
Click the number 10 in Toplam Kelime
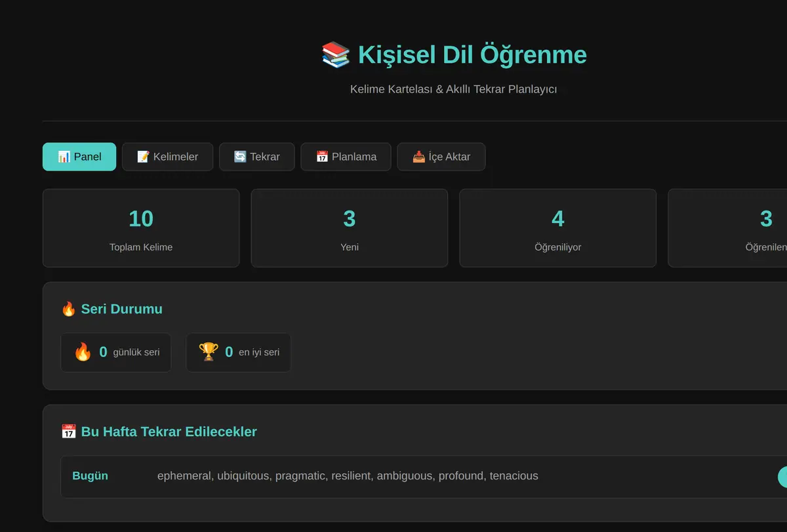[x=141, y=218]
